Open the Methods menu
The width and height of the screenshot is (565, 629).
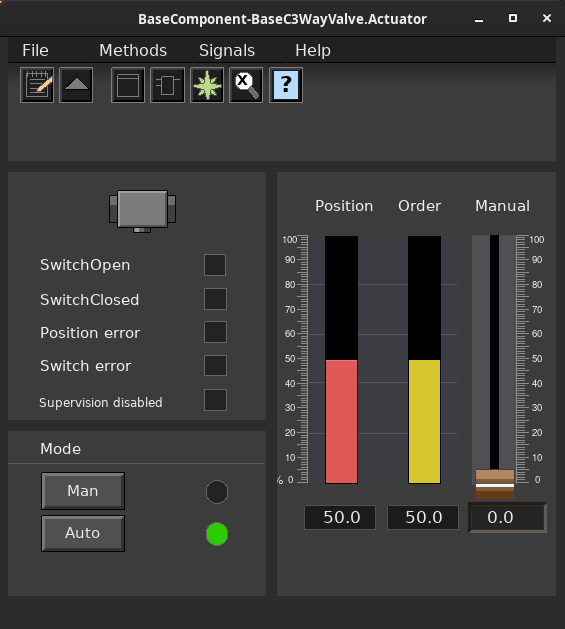[x=133, y=51]
